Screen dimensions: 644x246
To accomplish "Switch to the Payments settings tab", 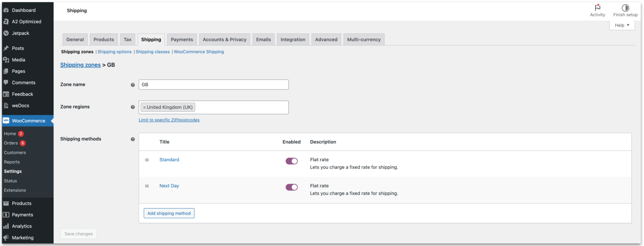I will pyautogui.click(x=182, y=39).
